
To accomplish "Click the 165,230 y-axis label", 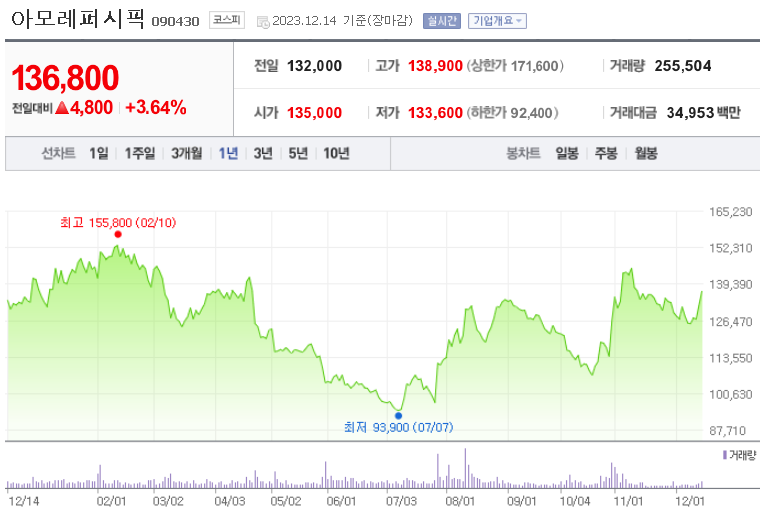I will [x=730, y=212].
